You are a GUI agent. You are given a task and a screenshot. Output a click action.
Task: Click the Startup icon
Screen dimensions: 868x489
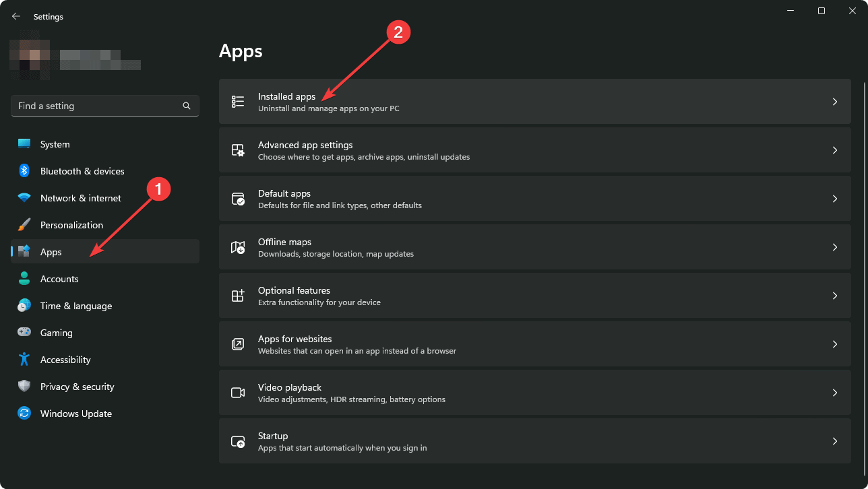click(238, 441)
